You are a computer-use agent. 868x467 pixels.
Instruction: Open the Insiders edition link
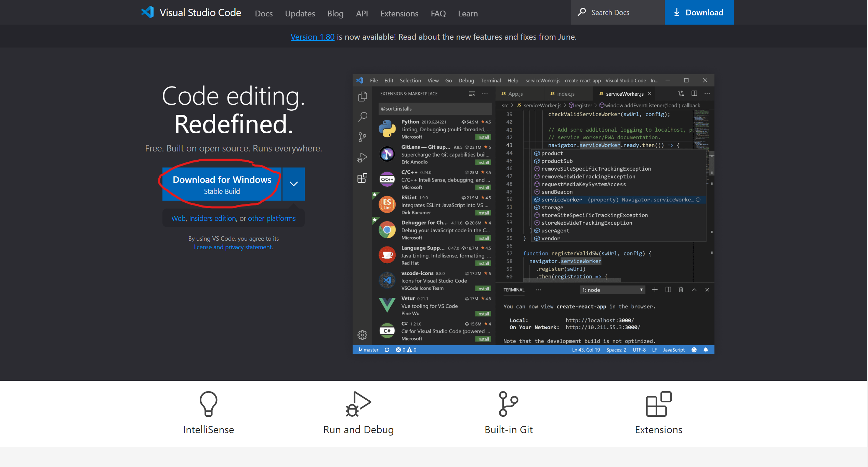tap(212, 218)
